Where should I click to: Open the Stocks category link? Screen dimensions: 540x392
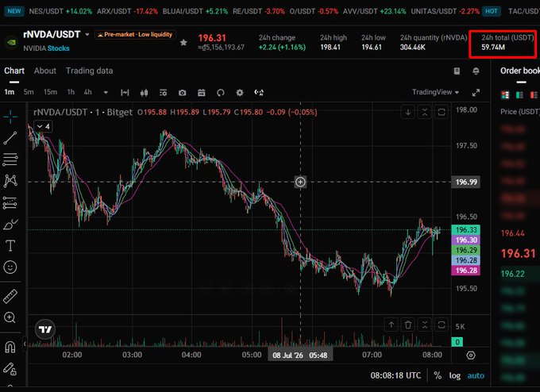tap(58, 48)
